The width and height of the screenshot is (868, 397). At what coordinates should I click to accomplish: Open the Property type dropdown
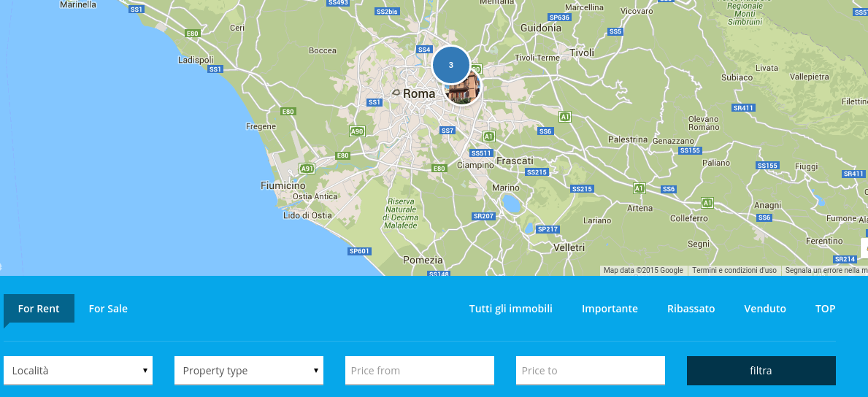[248, 371]
